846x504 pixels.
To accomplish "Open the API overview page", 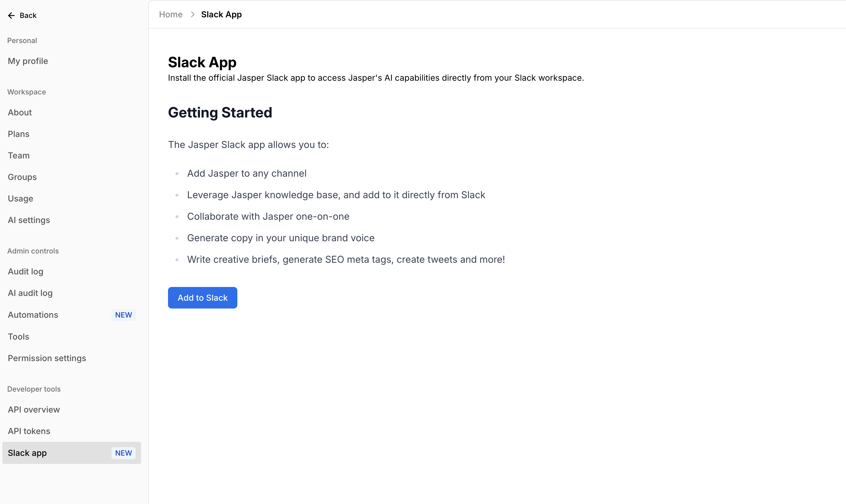I will click(33, 410).
